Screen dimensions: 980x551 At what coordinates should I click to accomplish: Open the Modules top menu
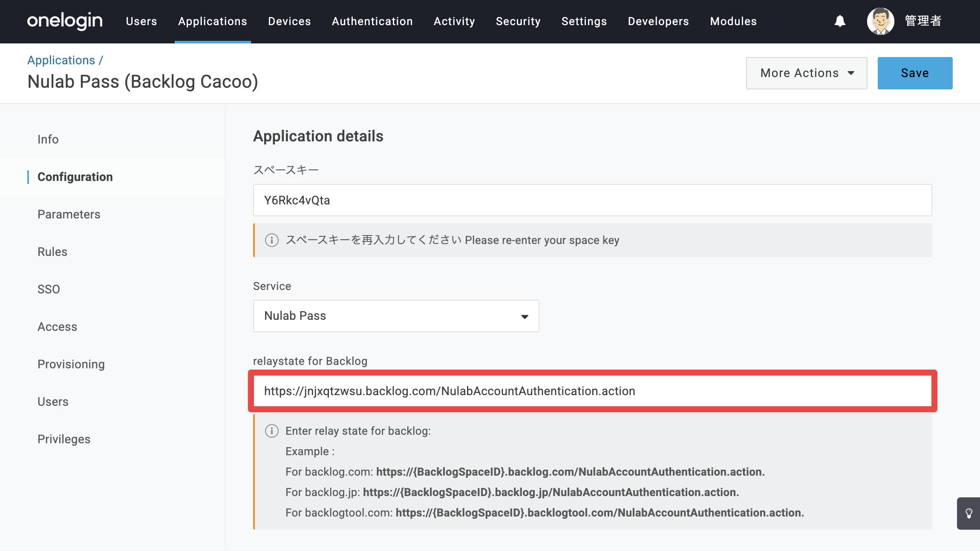[733, 21]
